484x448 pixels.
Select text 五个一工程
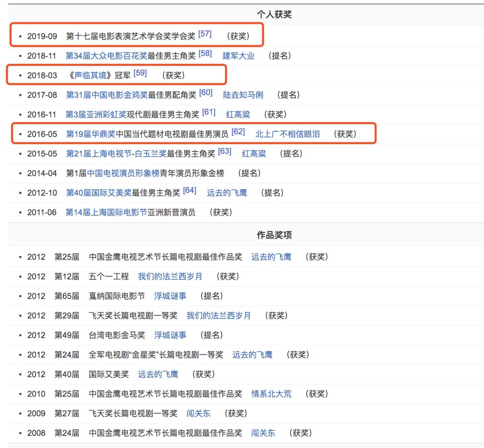click(x=108, y=277)
